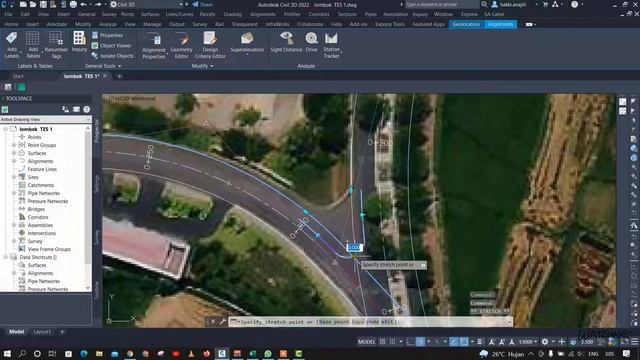Expand the Sites tree node

pos(14,177)
